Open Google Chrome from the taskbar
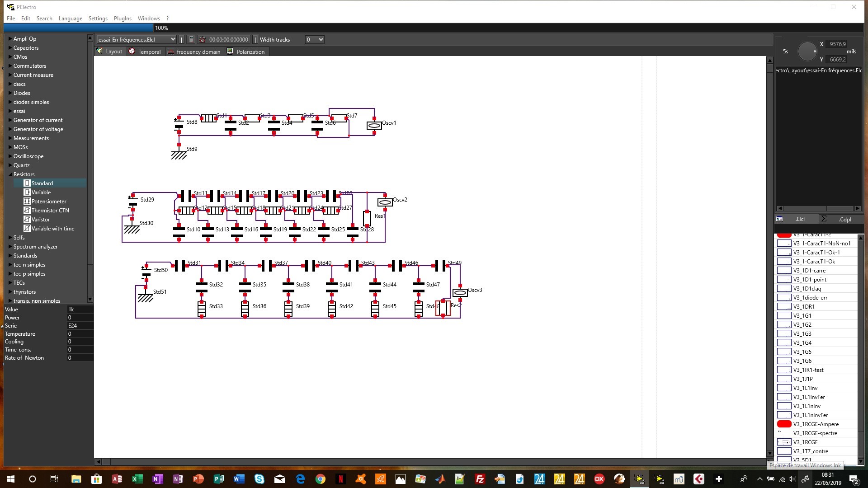This screenshot has width=868, height=488. click(321, 479)
